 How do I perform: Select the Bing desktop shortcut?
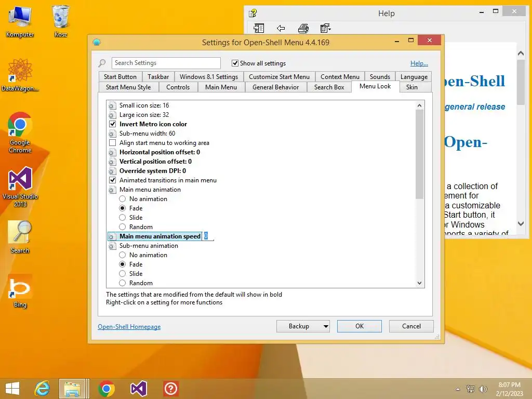pyautogui.click(x=20, y=291)
